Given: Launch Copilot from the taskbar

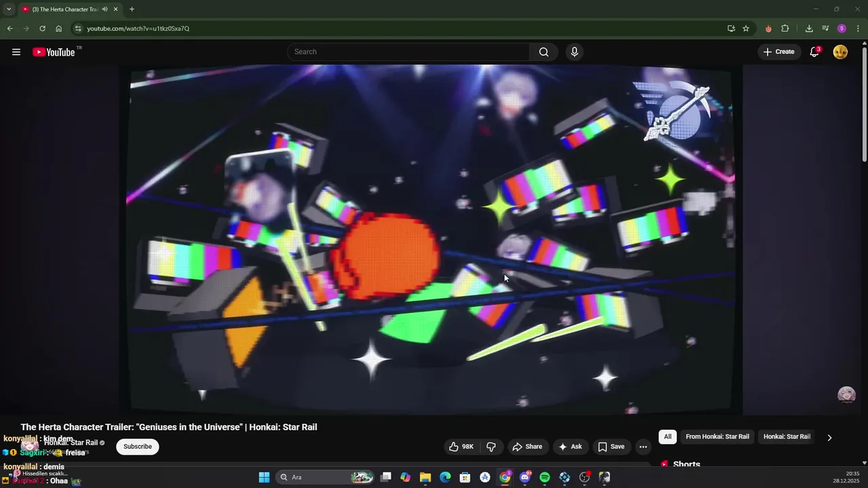Looking at the screenshot, I should 406,477.
